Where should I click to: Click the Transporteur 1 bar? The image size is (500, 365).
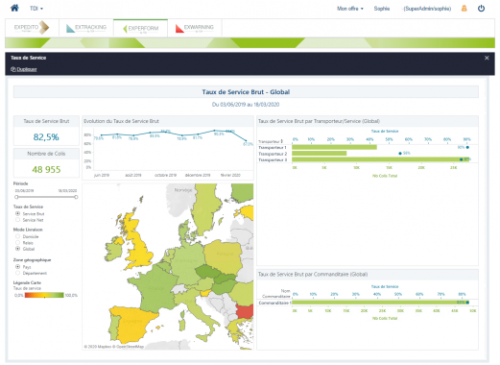(x=334, y=147)
